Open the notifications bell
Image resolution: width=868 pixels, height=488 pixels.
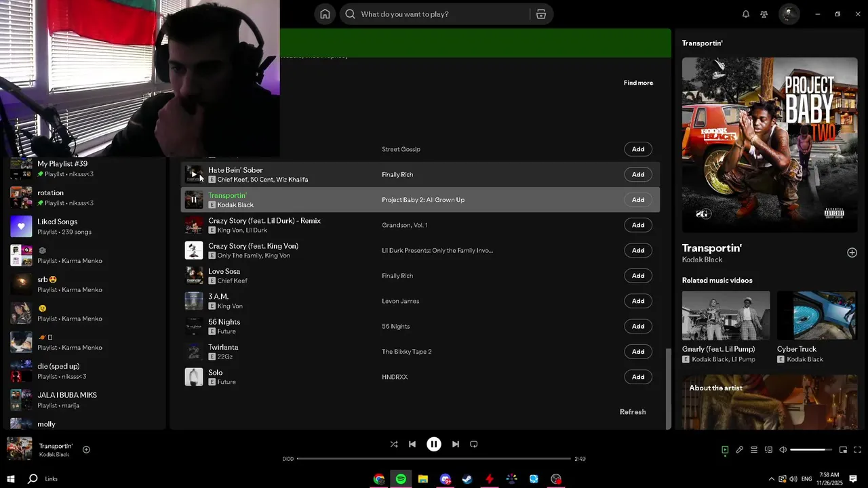[746, 14]
